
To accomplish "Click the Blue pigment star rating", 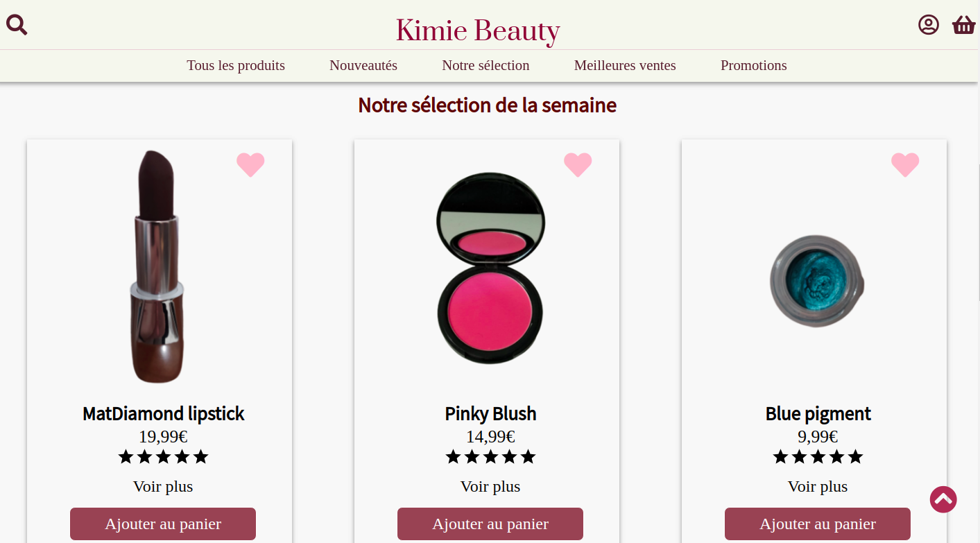I will (818, 457).
